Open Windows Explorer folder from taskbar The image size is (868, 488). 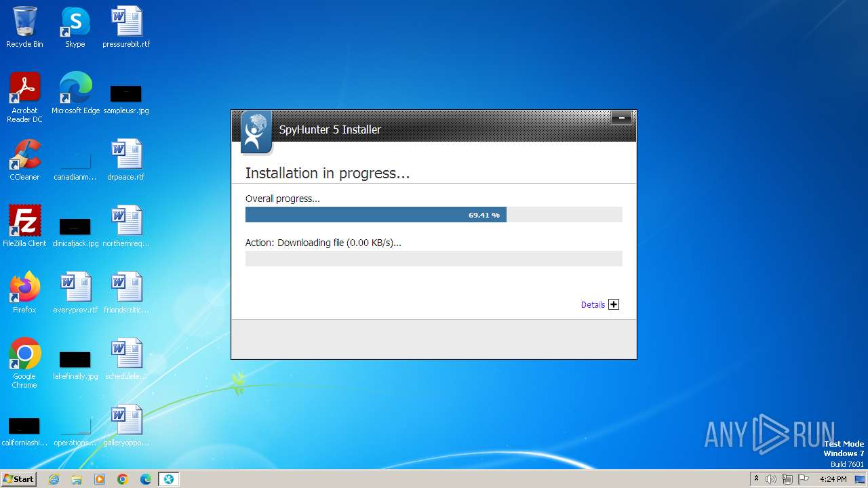[x=77, y=479]
